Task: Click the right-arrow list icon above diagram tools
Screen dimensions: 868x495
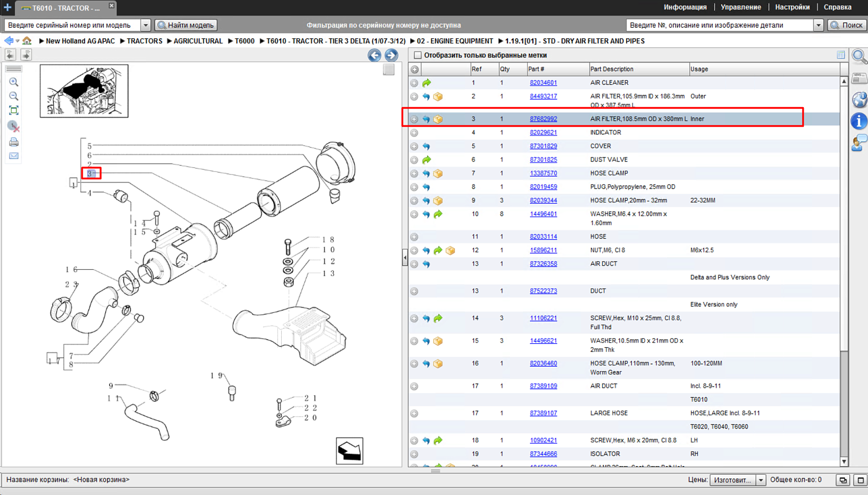Action: tap(26, 54)
